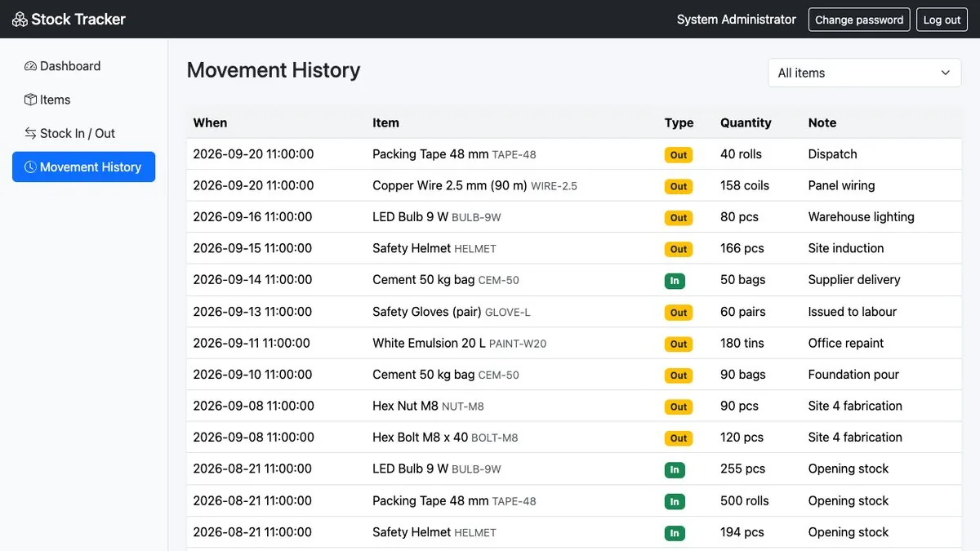Screen dimensions: 980x551
Task: Click the NUT-M8 item code
Action: tap(463, 407)
